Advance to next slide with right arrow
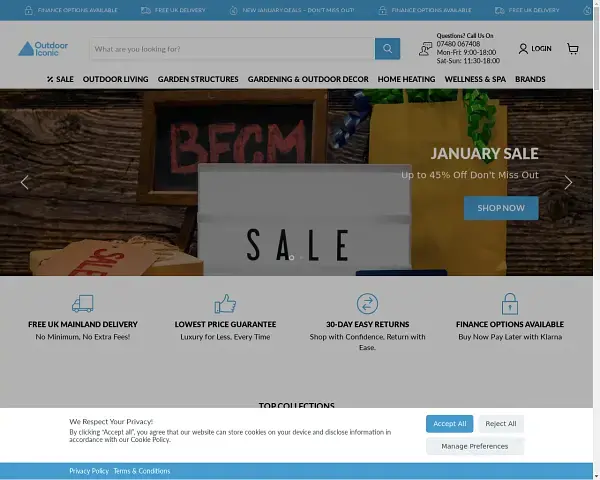This screenshot has height=480, width=600. 568,182
